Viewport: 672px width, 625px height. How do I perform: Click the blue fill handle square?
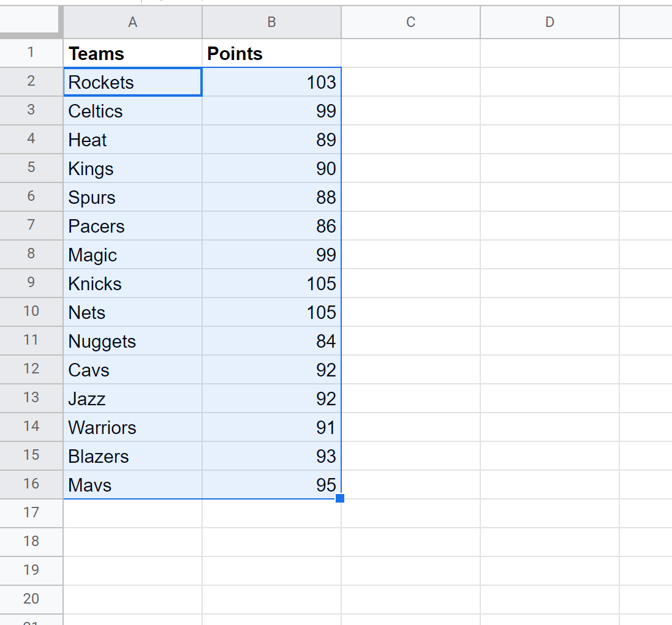[340, 498]
